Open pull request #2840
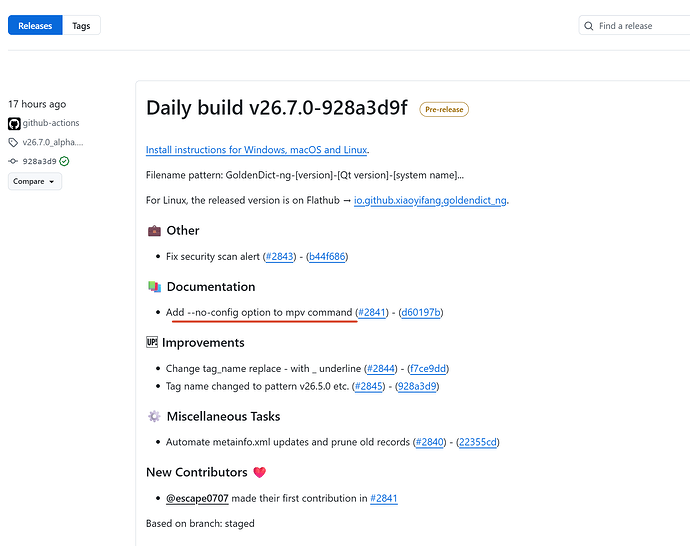The width and height of the screenshot is (690, 546). pyautogui.click(x=429, y=442)
